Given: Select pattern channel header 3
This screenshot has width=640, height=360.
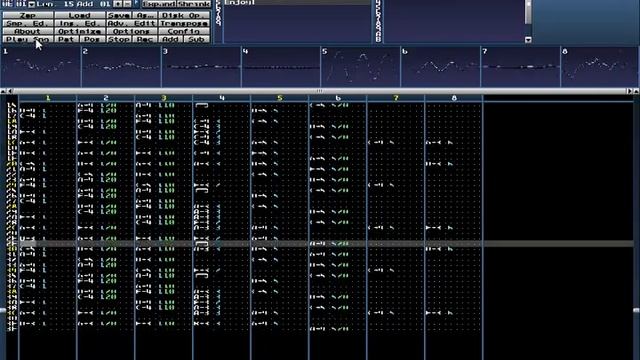Looking at the screenshot, I should click(x=164, y=98).
